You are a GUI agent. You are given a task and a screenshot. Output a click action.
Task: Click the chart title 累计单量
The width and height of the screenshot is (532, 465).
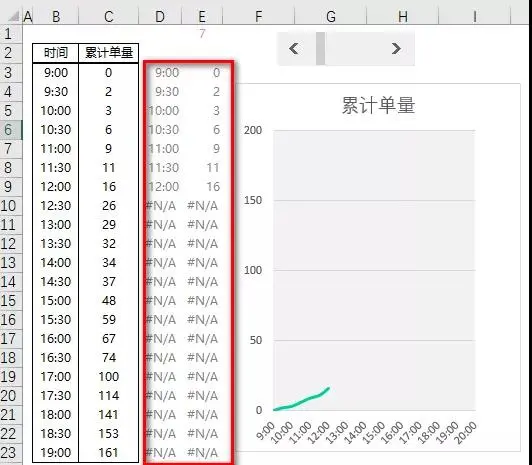tap(378, 105)
